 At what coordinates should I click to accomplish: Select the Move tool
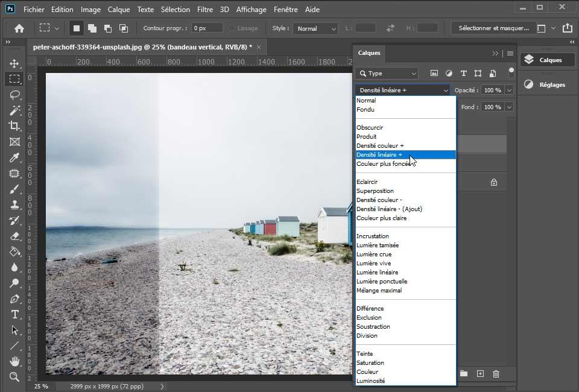(14, 63)
